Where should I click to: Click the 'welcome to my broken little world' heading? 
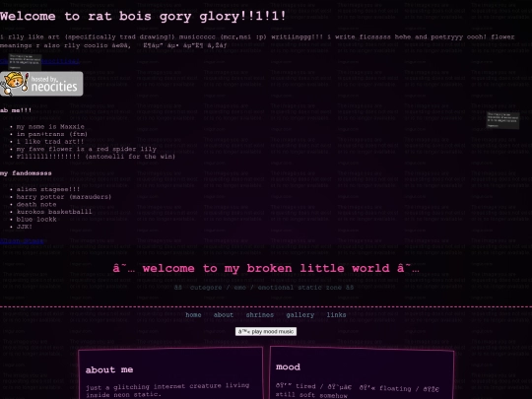(266, 268)
